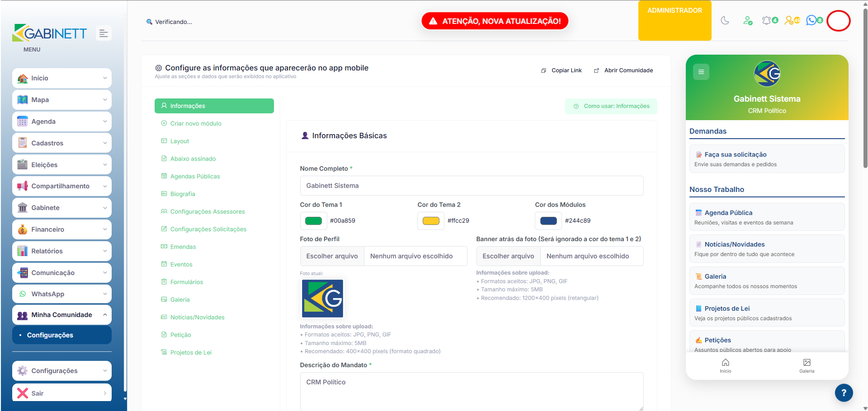The image size is (868, 411).
Task: Expand the Gabinete menu chevron
Action: point(105,208)
